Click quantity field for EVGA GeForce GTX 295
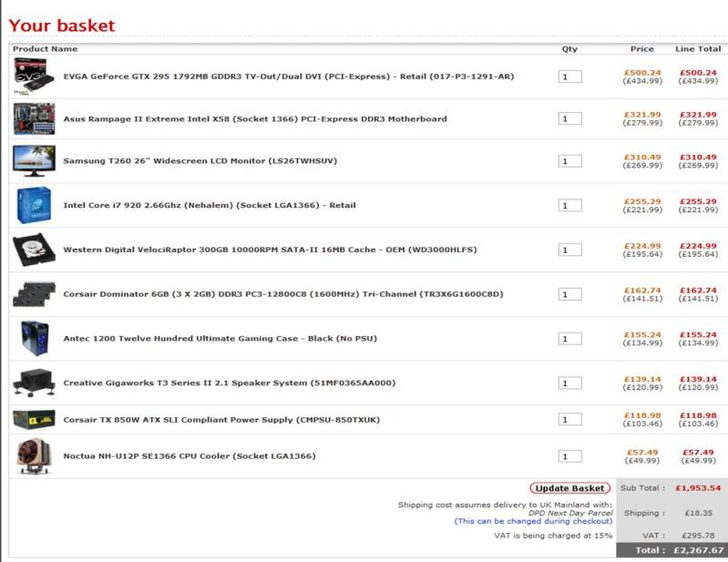 point(569,77)
